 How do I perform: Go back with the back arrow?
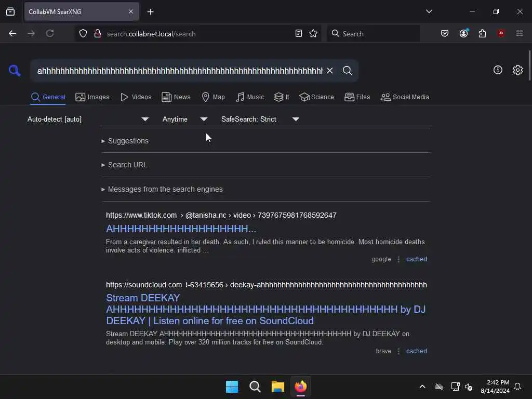coord(12,33)
